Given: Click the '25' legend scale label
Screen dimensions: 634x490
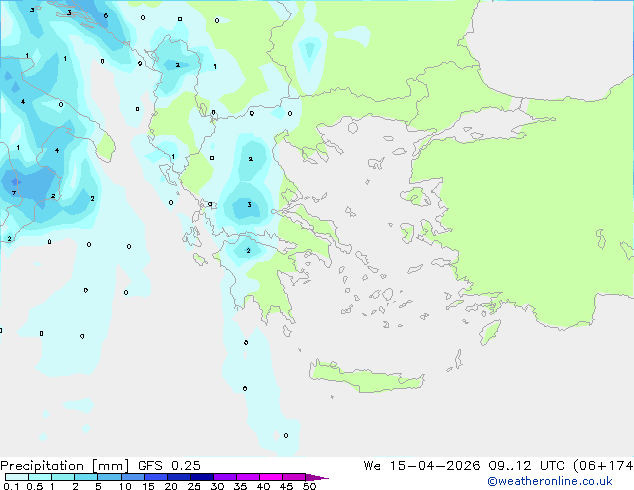Looking at the screenshot, I should tap(194, 486).
